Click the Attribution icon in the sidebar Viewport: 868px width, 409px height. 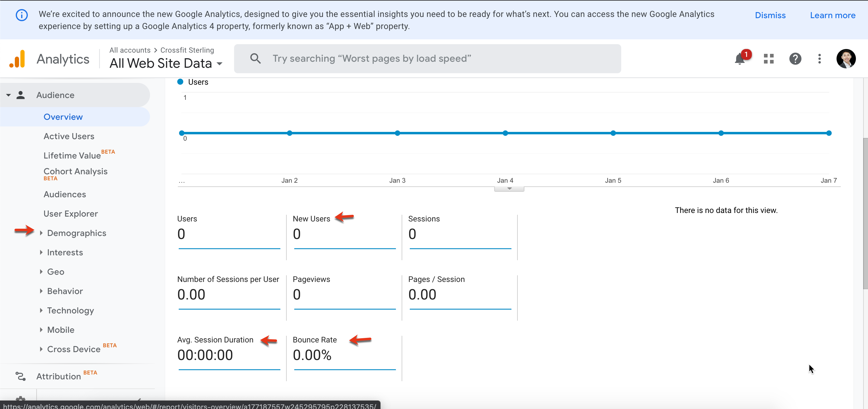pos(21,376)
